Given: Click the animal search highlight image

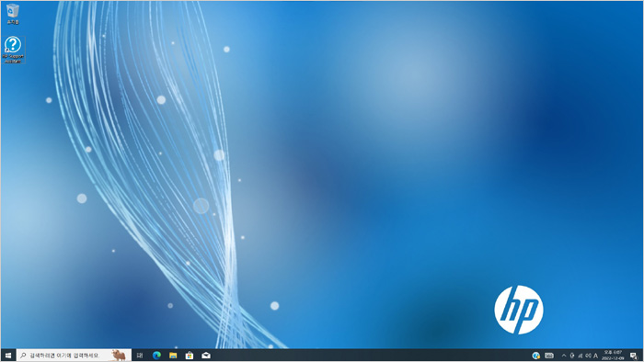Looking at the screenshot, I should (119, 355).
